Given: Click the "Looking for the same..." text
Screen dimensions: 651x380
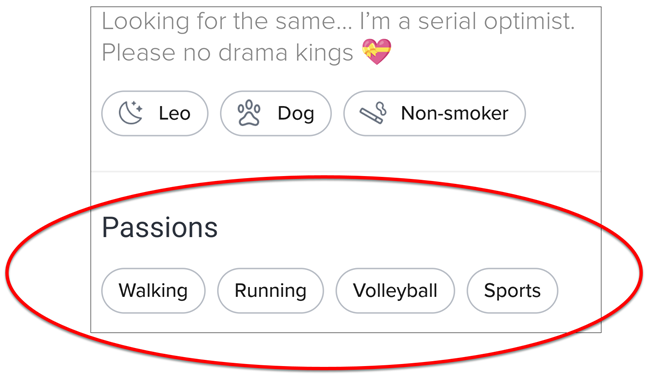Looking at the screenshot, I should (x=227, y=21).
